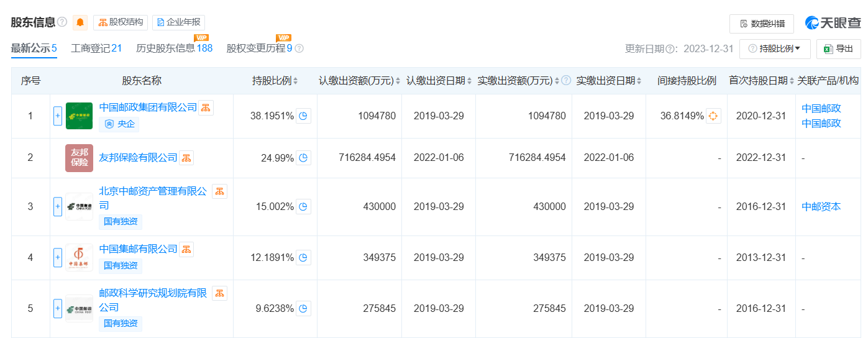This screenshot has width=868, height=338.
Task: Open the 企业年报 button
Action: pyautogui.click(x=178, y=23)
